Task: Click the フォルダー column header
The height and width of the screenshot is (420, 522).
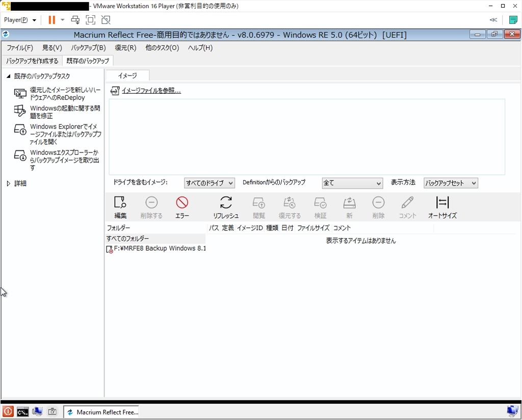Action: 155,228
